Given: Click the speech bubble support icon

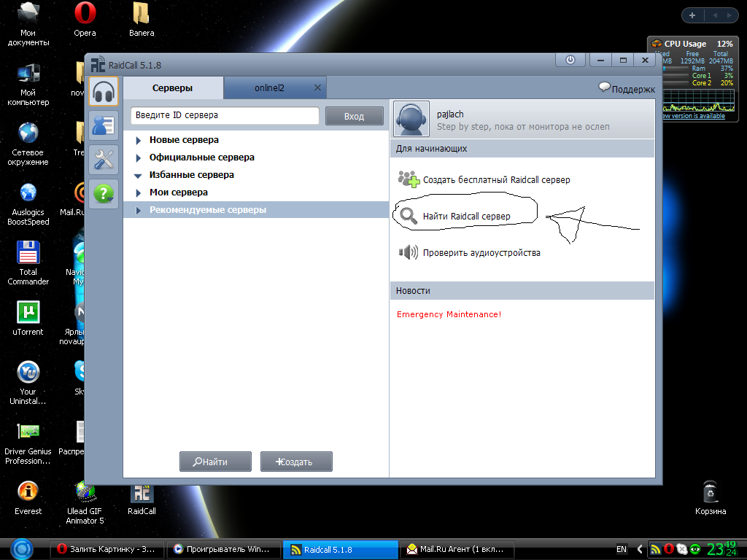Looking at the screenshot, I should pyautogui.click(x=604, y=87).
